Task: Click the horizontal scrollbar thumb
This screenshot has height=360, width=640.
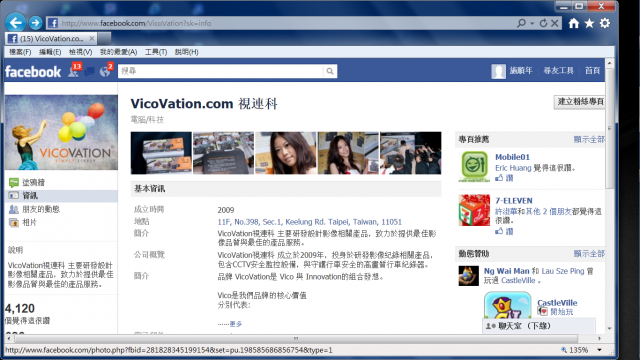Action: point(296,338)
